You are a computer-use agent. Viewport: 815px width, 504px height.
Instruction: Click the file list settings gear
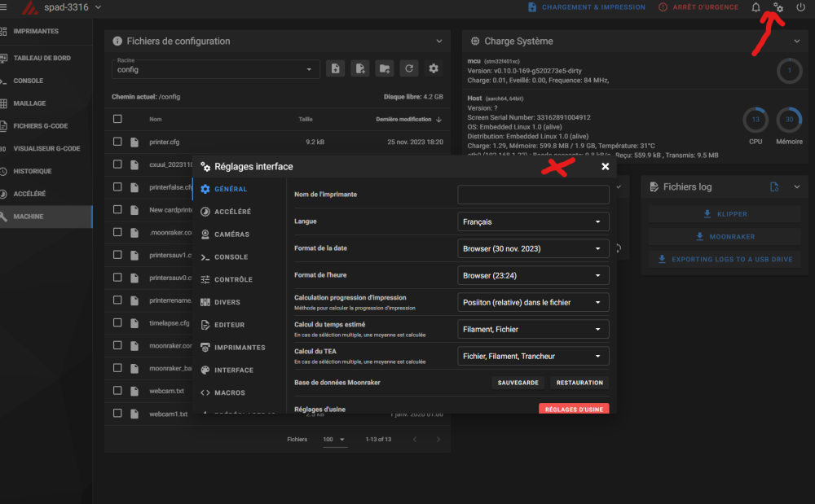434,69
